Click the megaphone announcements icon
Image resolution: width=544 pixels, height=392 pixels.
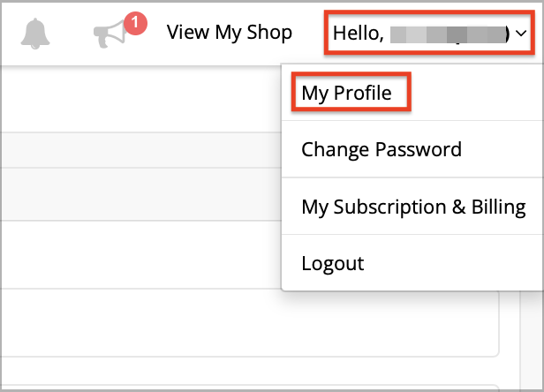coord(110,34)
